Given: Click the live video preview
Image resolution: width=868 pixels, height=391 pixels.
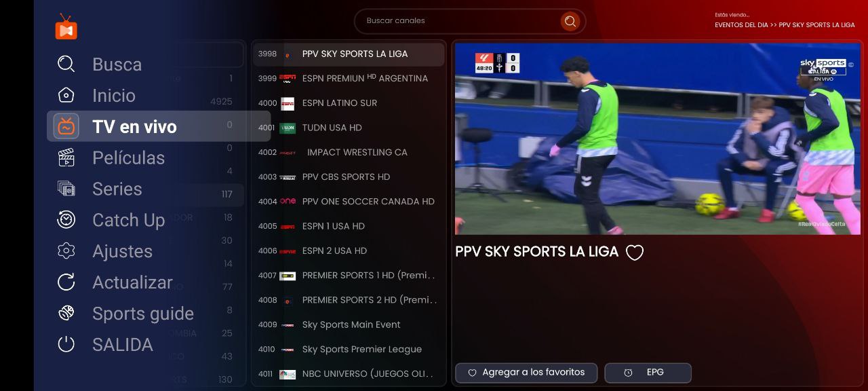Looking at the screenshot, I should point(657,138).
